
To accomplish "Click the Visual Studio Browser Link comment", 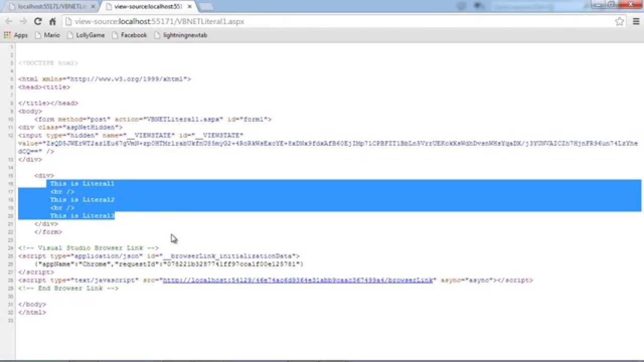I will click(89, 248).
